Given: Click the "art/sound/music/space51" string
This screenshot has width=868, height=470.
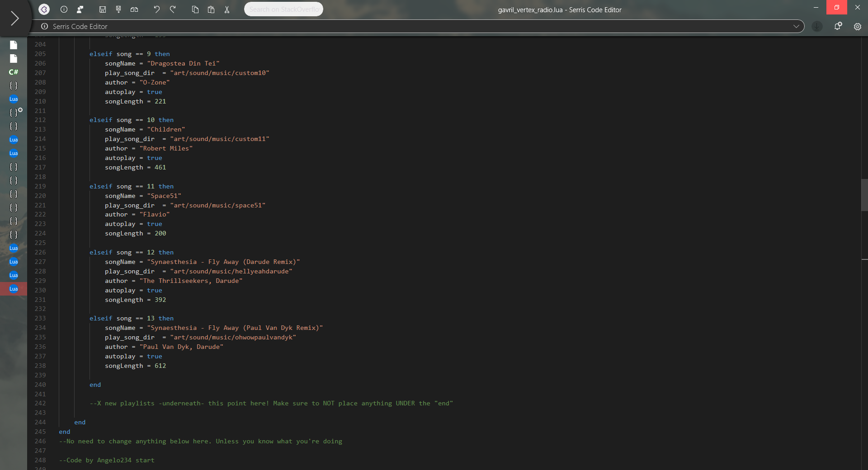Looking at the screenshot, I should [x=218, y=205].
